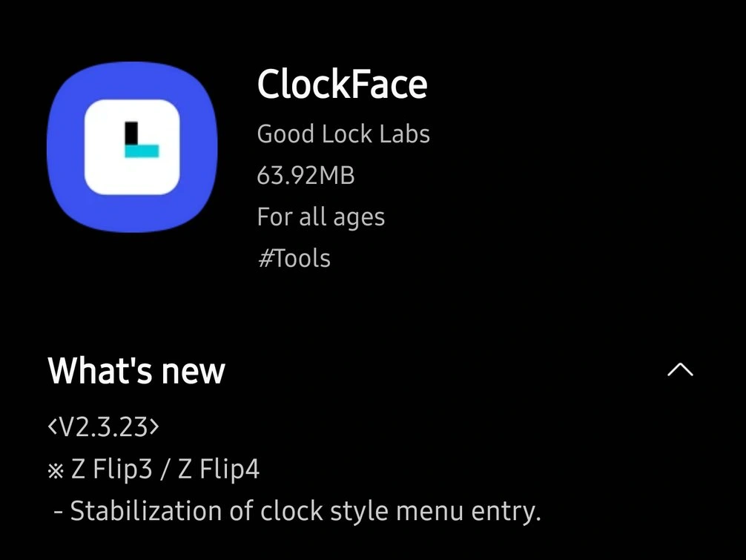Select the #Tools category tag

[x=294, y=258]
